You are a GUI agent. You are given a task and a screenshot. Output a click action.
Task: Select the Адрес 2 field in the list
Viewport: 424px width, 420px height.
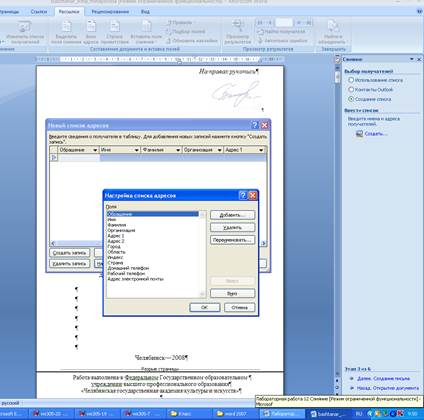click(116, 241)
